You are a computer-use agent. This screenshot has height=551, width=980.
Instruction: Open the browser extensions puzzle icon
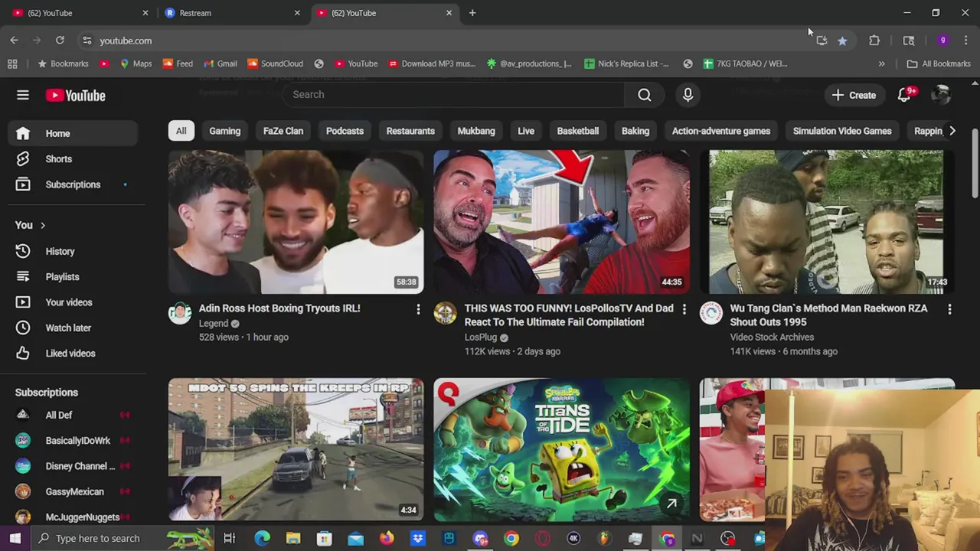pos(874,41)
